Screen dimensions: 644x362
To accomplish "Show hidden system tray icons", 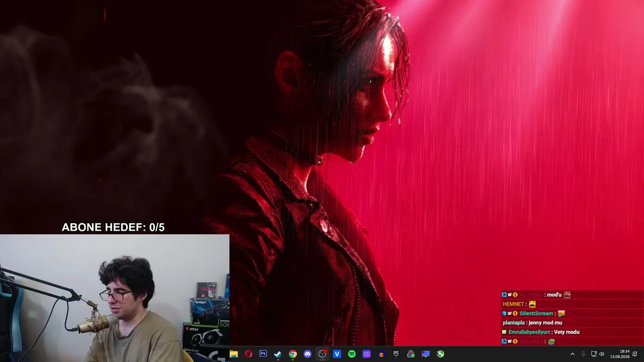I will point(572,354).
